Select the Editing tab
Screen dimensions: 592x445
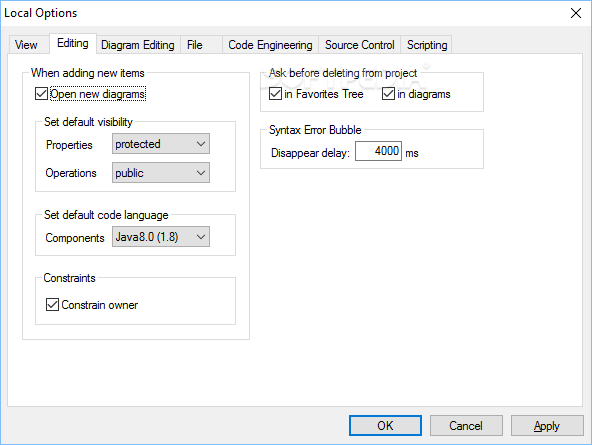click(72, 43)
